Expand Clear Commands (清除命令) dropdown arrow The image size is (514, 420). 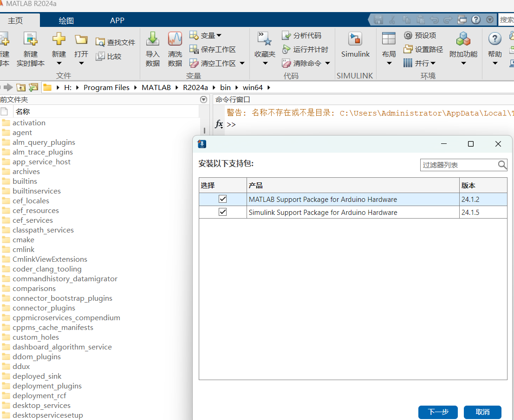pyautogui.click(x=327, y=63)
